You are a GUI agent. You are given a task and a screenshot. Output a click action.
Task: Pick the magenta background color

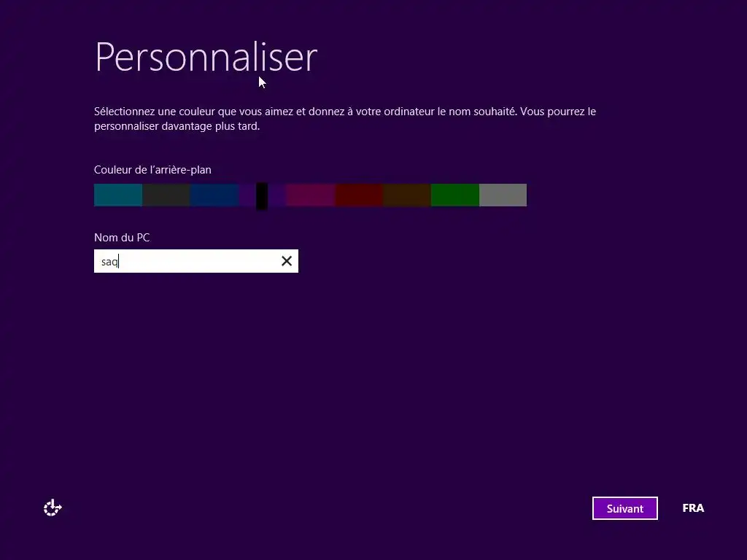(311, 195)
